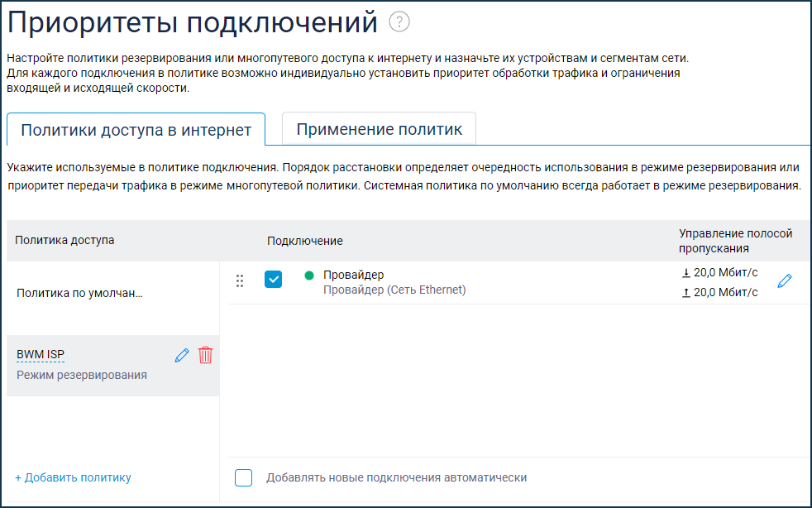
Task: Select the Политики доступа в интернет tab
Action: click(x=136, y=130)
